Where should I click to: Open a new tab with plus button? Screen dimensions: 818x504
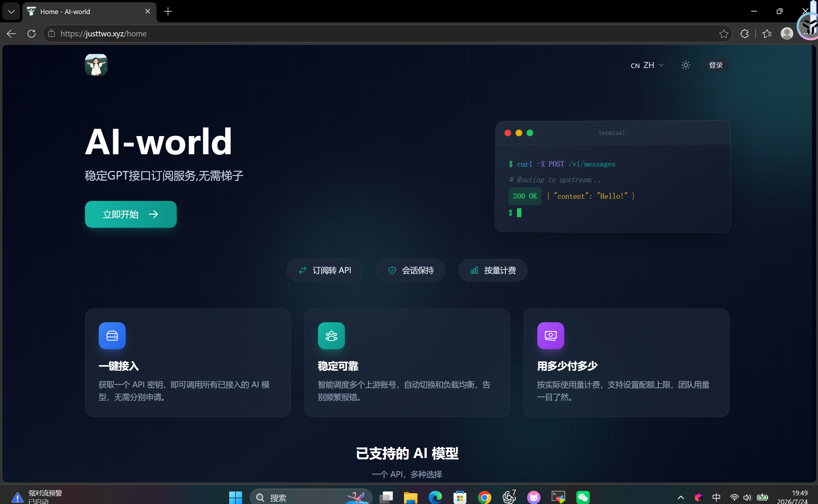click(x=168, y=12)
